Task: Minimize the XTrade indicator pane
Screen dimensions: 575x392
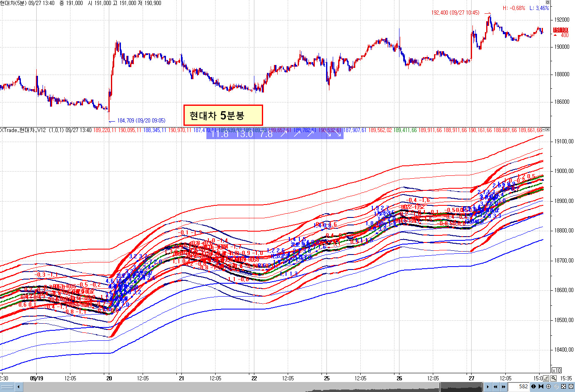Action: coord(543,130)
